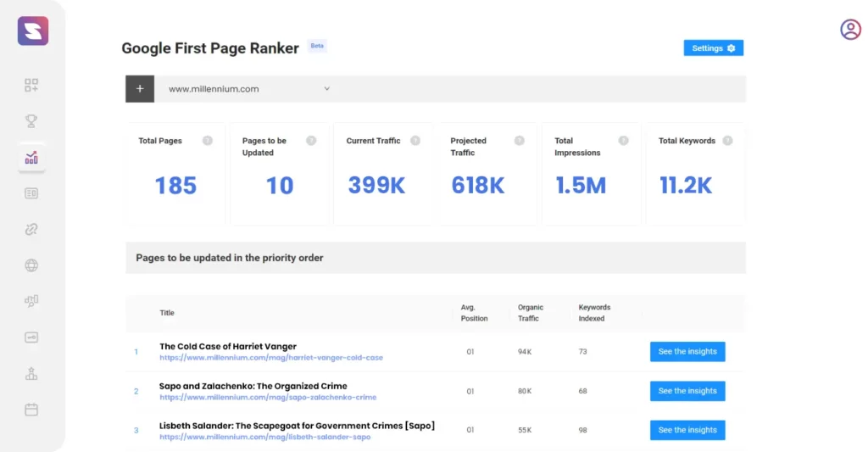Click the Lisbeth Salander Scapegoat title
The height and width of the screenshot is (452, 868).
[x=298, y=426]
